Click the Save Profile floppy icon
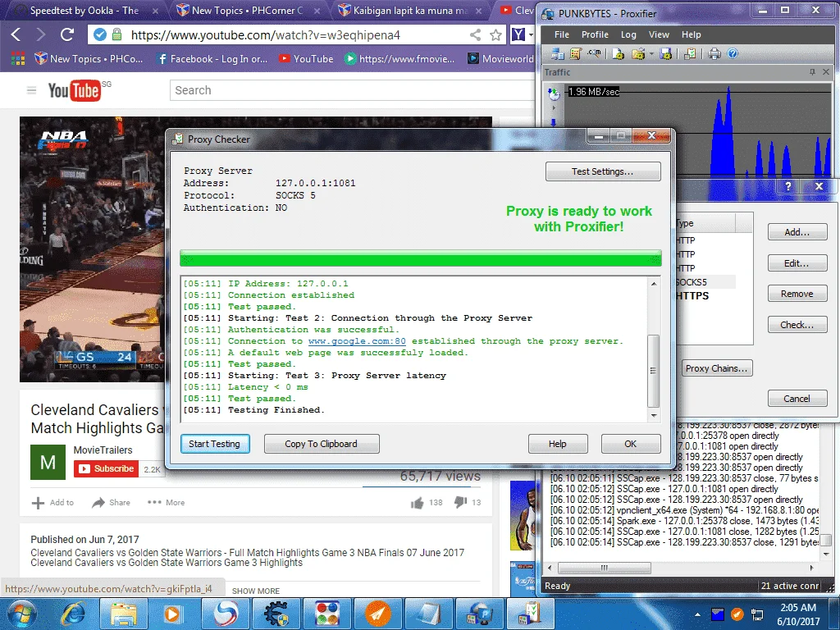This screenshot has height=630, width=840. (x=666, y=53)
